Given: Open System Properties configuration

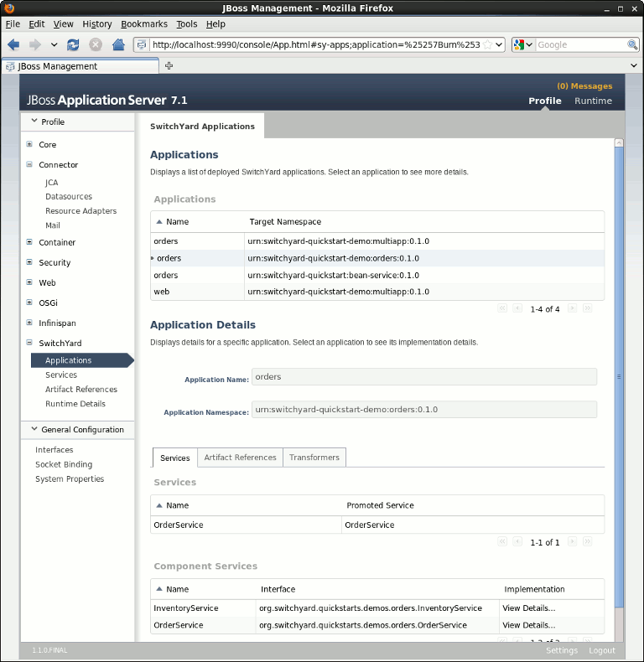Looking at the screenshot, I should pyautogui.click(x=70, y=478).
